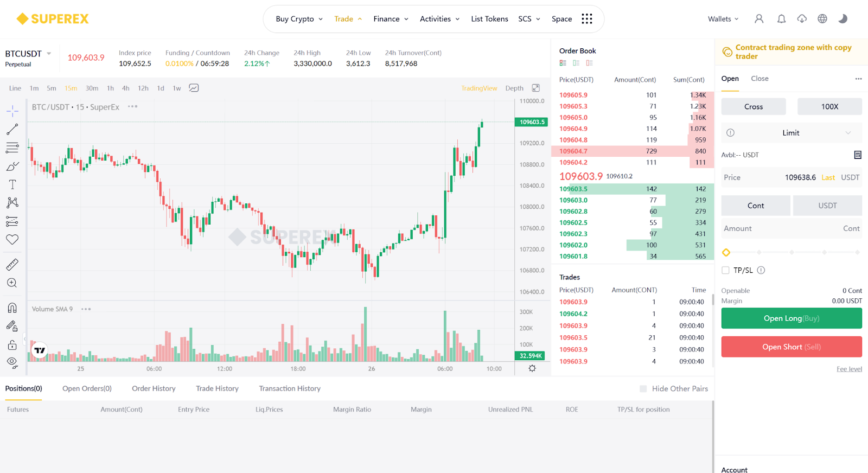Open user profile icon
Screen dimensions: 868x473
click(759, 19)
